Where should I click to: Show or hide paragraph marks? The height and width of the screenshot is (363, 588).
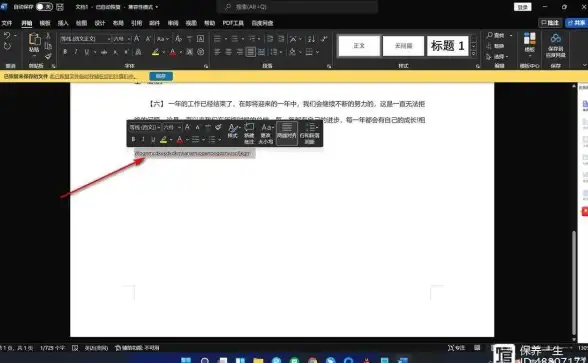324,39
